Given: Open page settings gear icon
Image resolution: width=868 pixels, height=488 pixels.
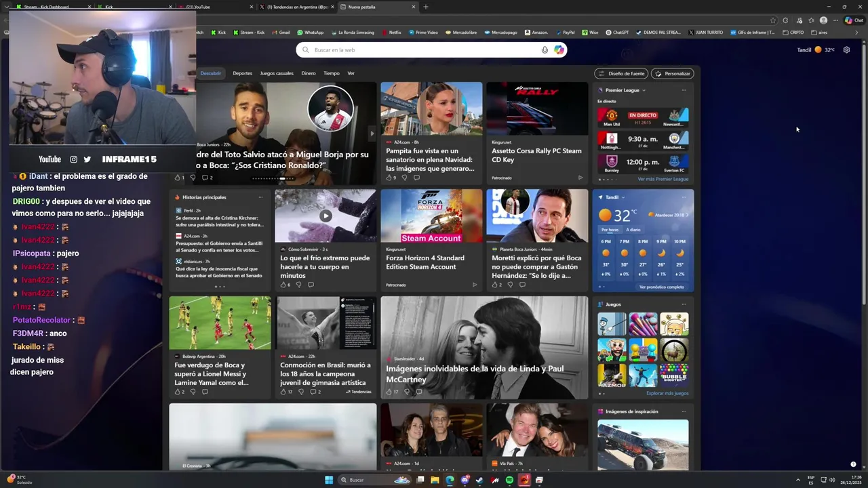Looking at the screenshot, I should point(846,49).
